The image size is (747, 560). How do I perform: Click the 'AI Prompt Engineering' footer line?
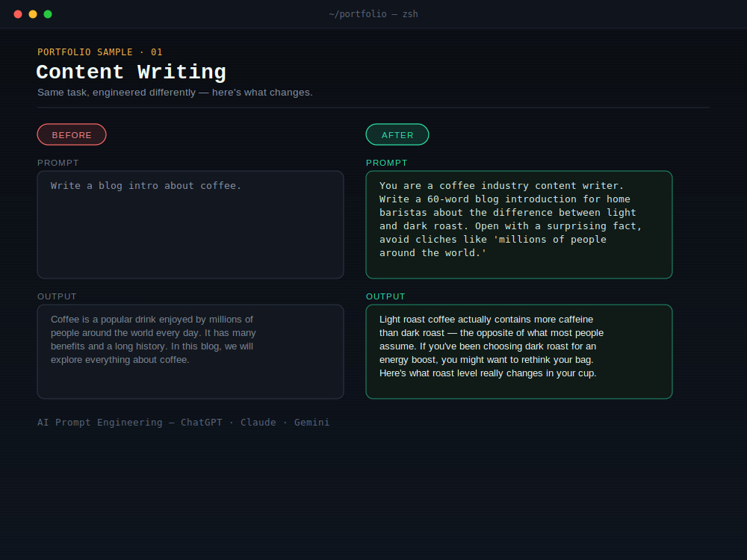(184, 423)
